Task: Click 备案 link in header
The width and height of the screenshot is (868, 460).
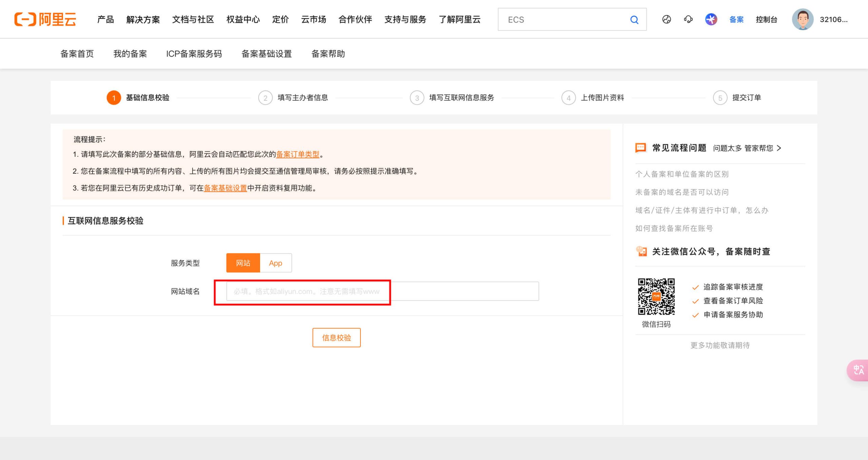Action: [736, 19]
